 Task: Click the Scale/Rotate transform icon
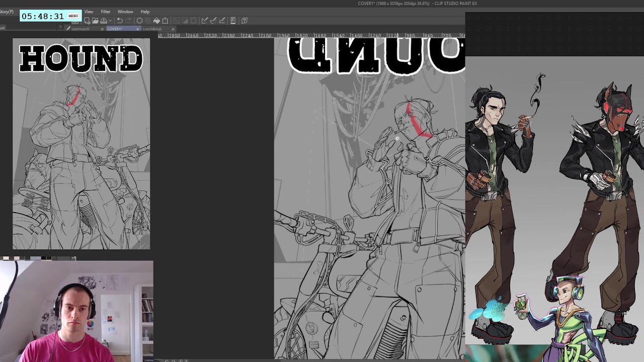point(165,21)
